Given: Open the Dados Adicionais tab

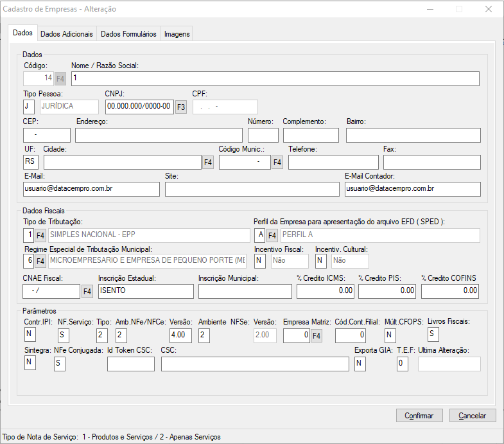Looking at the screenshot, I should [67, 34].
